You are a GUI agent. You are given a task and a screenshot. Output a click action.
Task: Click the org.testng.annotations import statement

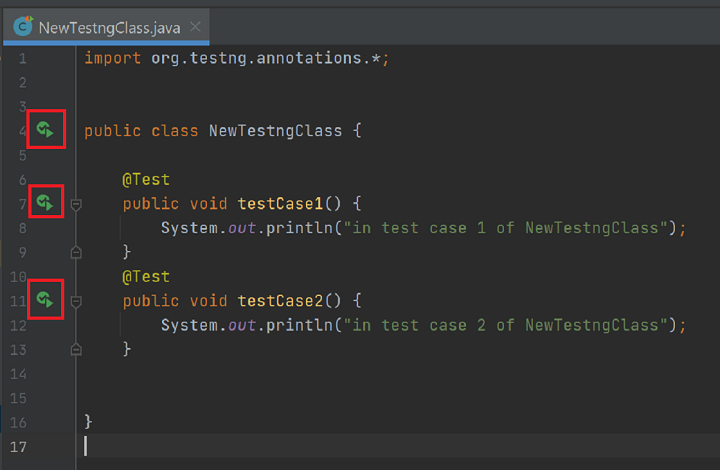(x=236, y=58)
